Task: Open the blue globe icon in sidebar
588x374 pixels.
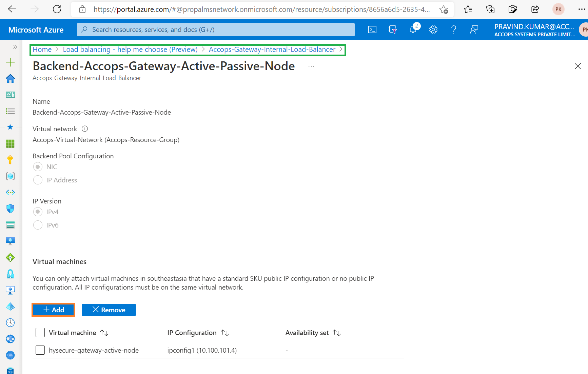Action: pyautogui.click(x=11, y=339)
